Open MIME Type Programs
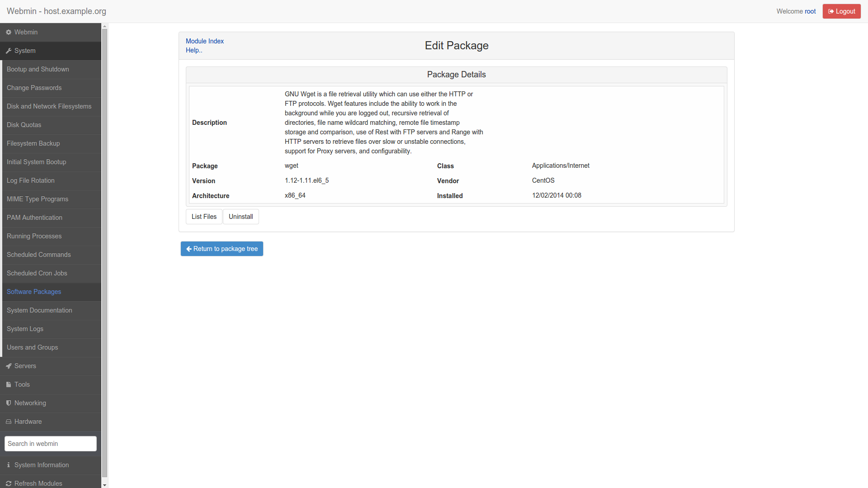 click(52, 199)
